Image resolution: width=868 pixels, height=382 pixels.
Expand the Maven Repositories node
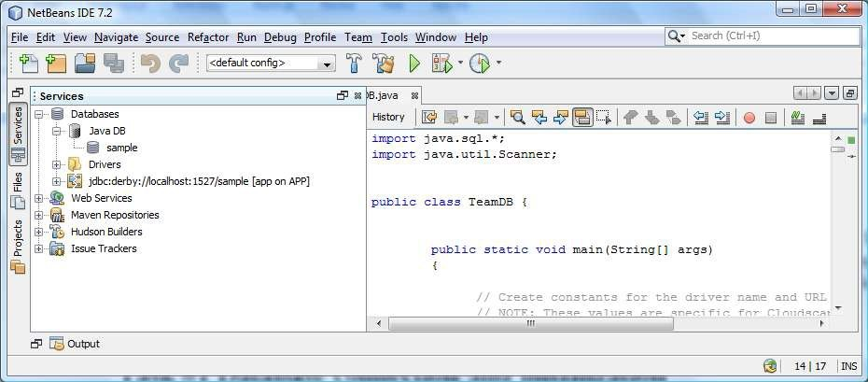tap(39, 215)
